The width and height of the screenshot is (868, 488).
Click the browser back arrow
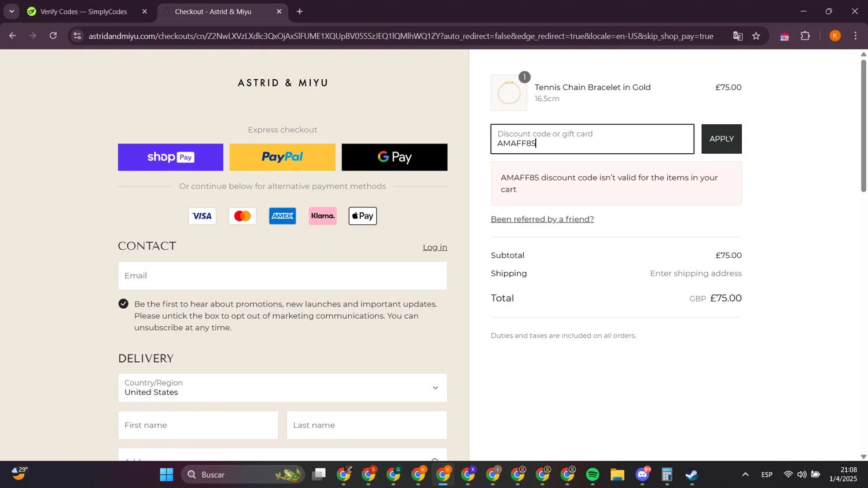pos(12,36)
